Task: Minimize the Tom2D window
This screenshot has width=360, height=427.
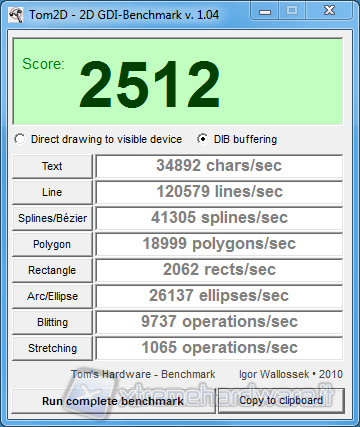Action: click(x=265, y=11)
